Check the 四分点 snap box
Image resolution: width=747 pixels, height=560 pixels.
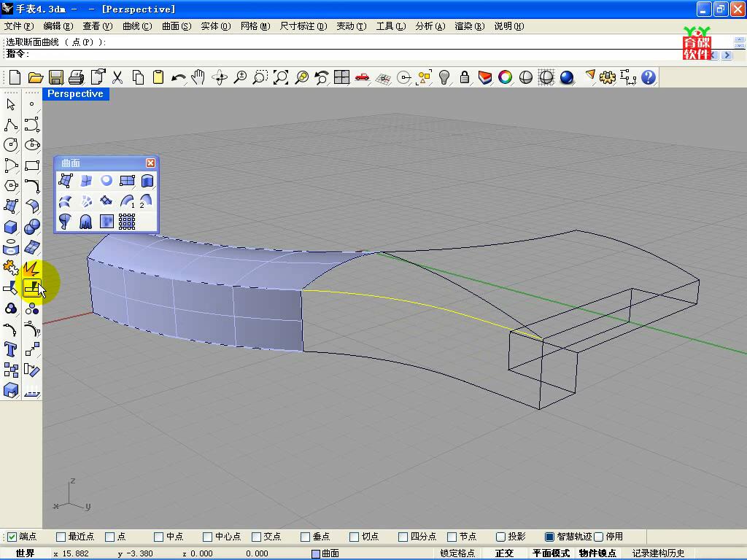403,537
